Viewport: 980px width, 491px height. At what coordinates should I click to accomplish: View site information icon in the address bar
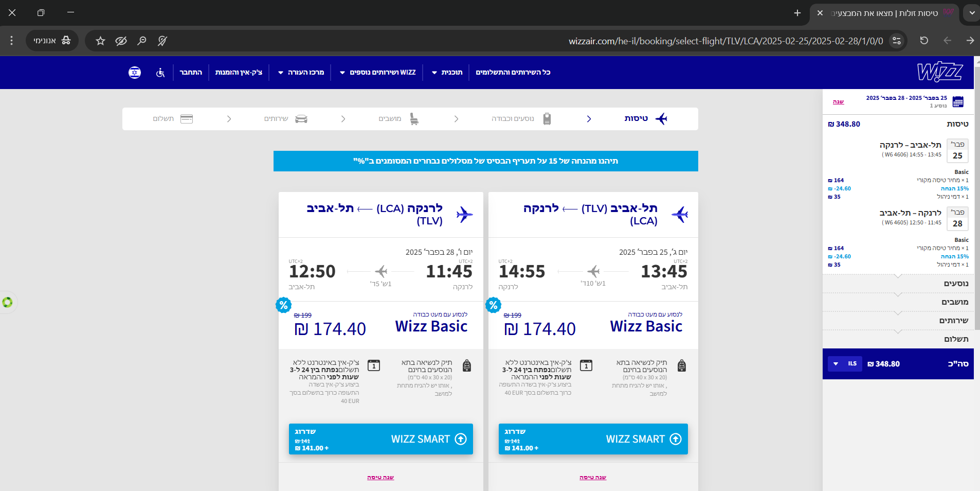click(897, 41)
